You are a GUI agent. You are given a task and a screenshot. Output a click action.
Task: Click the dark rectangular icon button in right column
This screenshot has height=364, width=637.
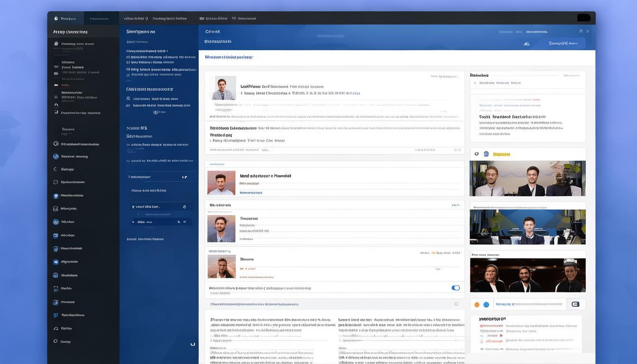[575, 304]
